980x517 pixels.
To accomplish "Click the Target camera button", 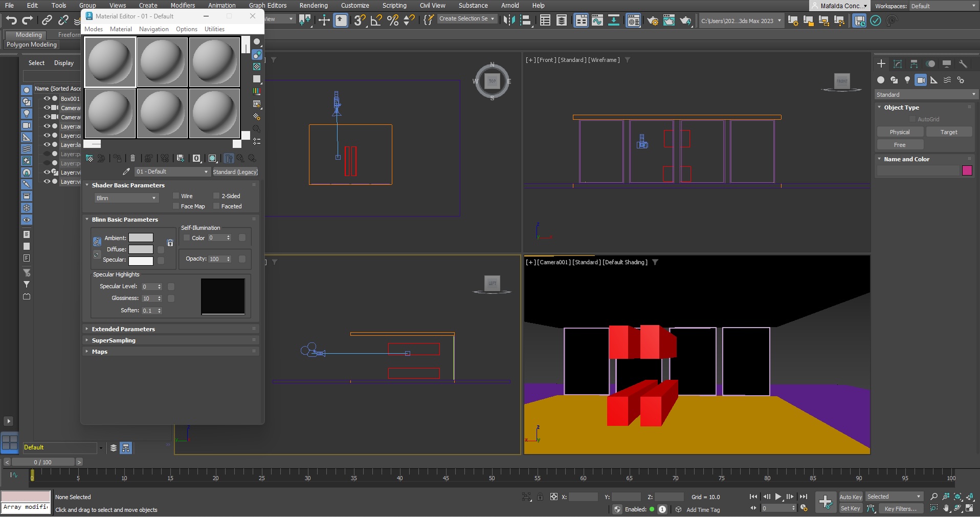I will [948, 132].
